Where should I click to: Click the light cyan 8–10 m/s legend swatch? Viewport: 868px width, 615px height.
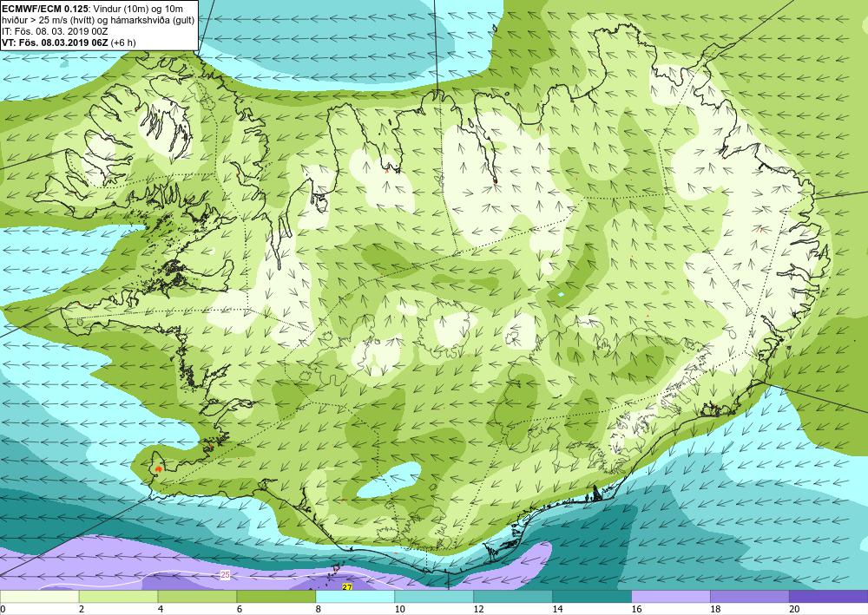[355, 597]
